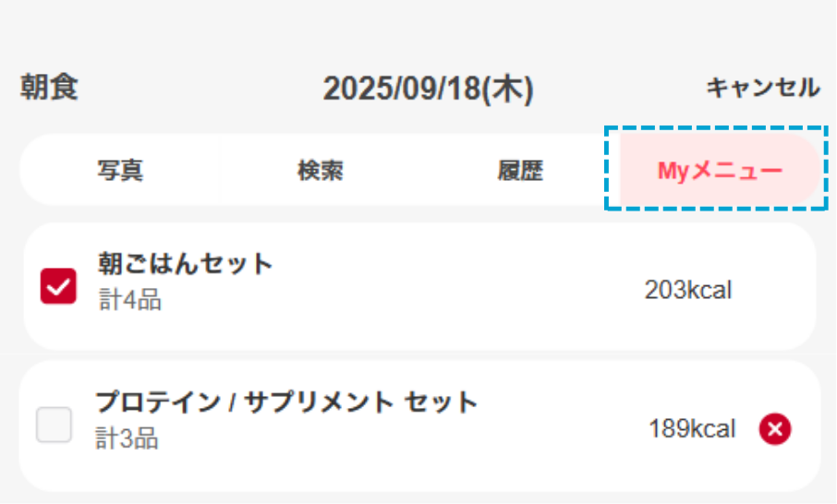This screenshot has height=504, width=837.
Task: Select the empty box beside プロテイン set
Action: [54, 425]
